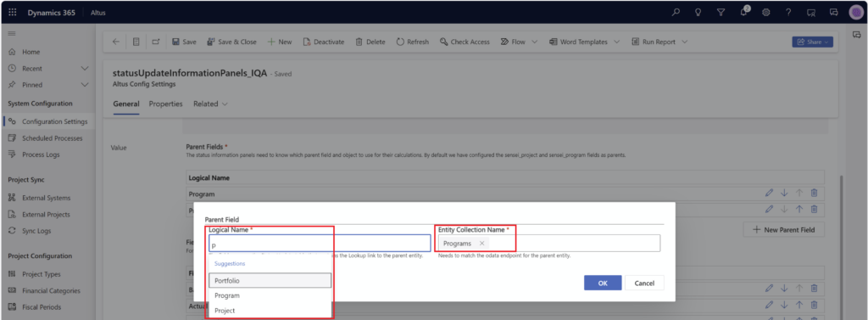The width and height of the screenshot is (868, 320).
Task: Choose Program from suggestions
Action: click(x=270, y=295)
